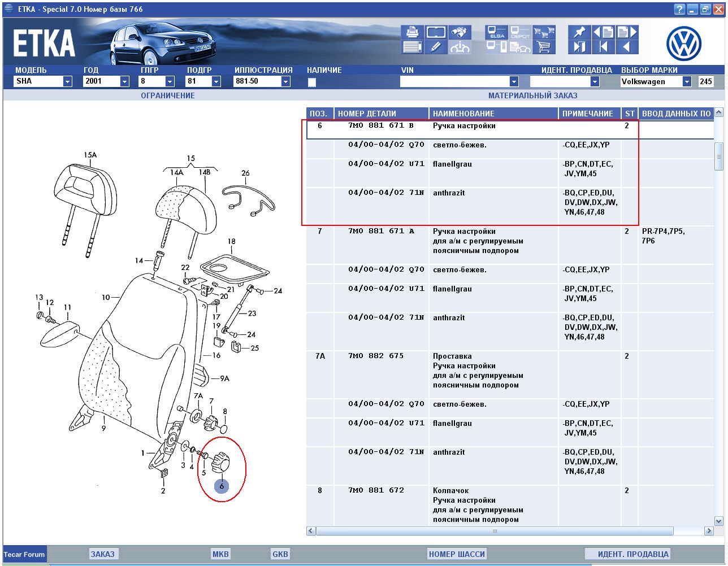The image size is (728, 566).
Task: Click the DEPOT icon
Action: 520,32
